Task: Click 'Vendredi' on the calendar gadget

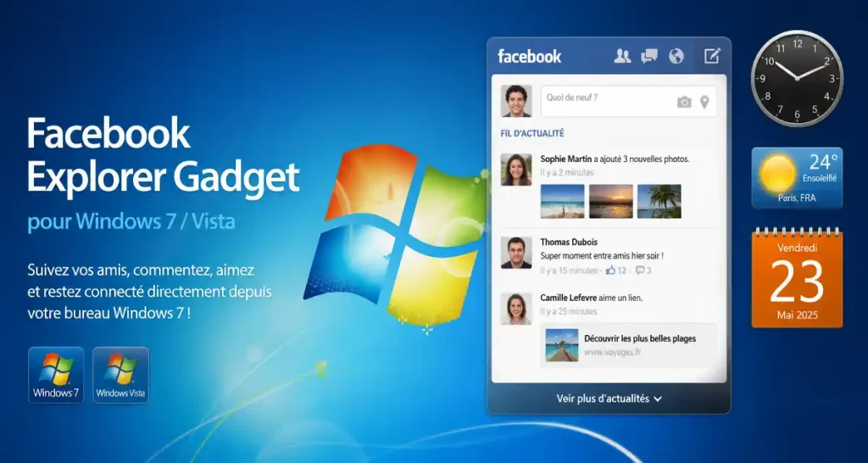Action: tap(797, 248)
